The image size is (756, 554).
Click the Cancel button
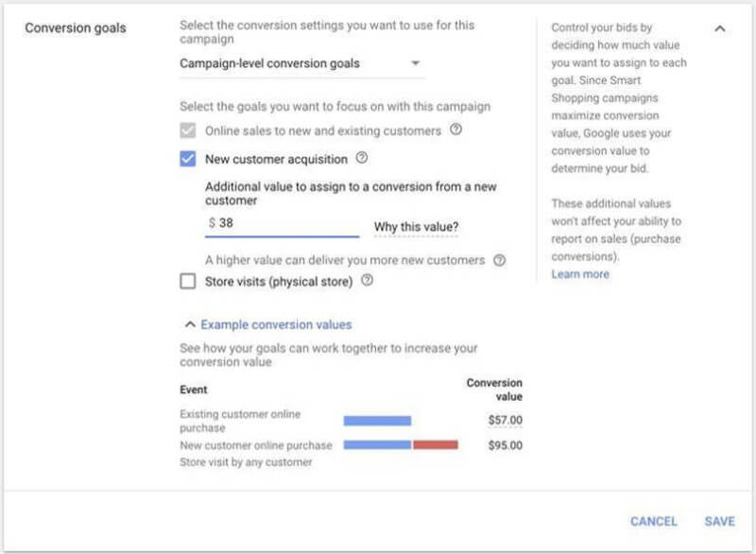click(x=654, y=521)
